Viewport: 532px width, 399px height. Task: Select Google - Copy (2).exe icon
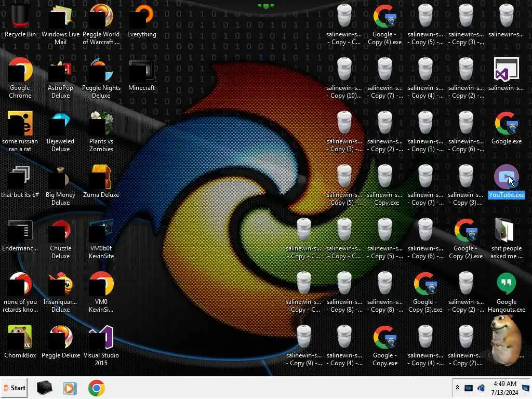click(x=466, y=239)
